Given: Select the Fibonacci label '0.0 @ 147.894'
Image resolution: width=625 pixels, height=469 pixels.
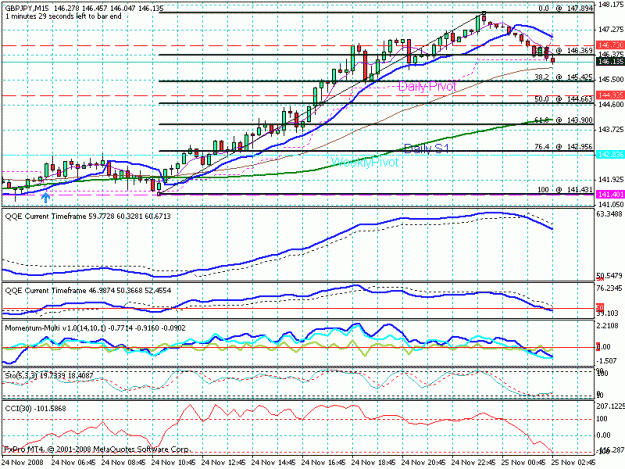Looking at the screenshot, I should (566, 8).
